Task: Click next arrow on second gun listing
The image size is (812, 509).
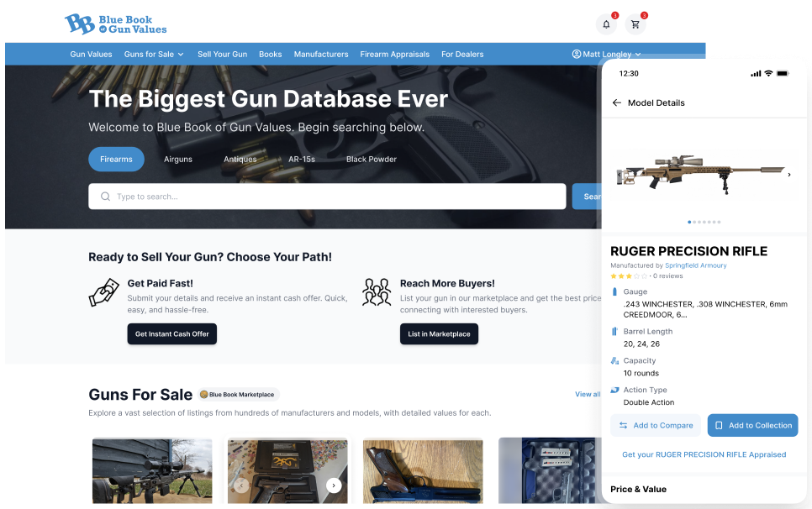Action: coord(334,485)
